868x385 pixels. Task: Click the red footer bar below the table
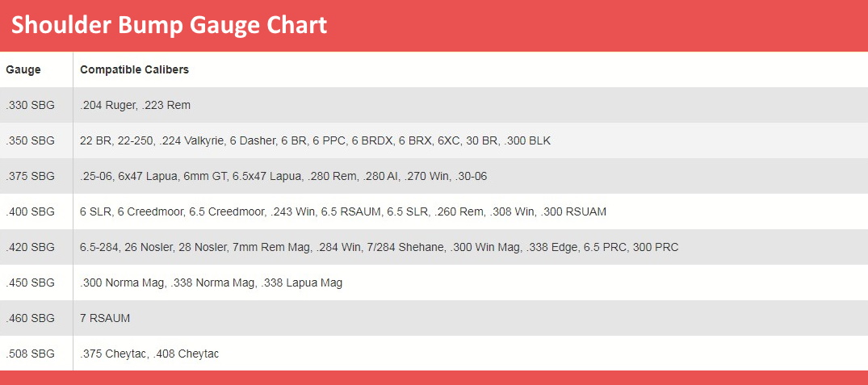point(434,378)
